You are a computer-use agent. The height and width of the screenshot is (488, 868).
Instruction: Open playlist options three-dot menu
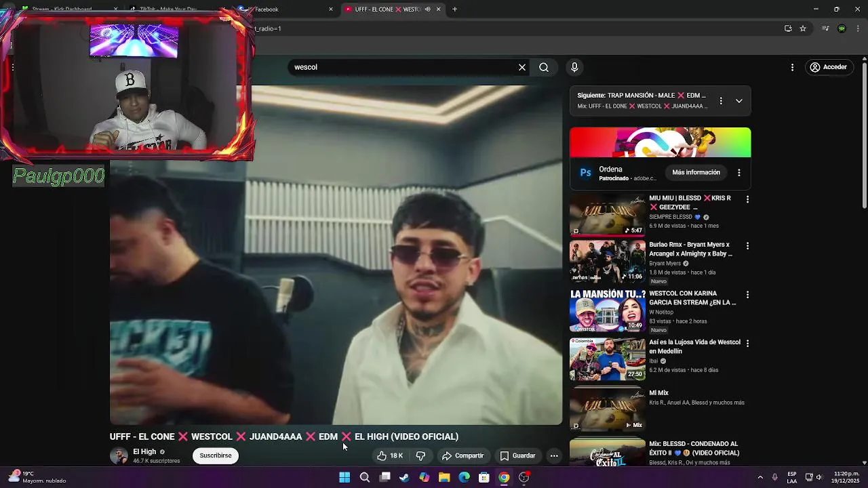721,100
